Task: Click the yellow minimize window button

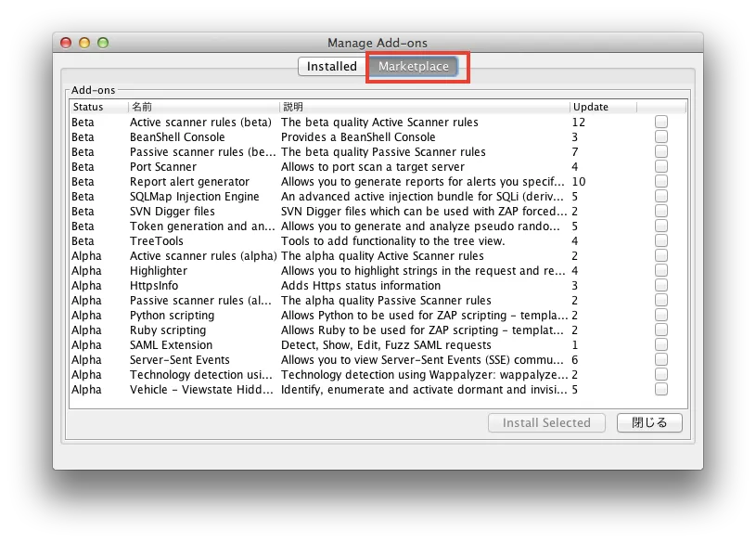Action: pos(84,43)
